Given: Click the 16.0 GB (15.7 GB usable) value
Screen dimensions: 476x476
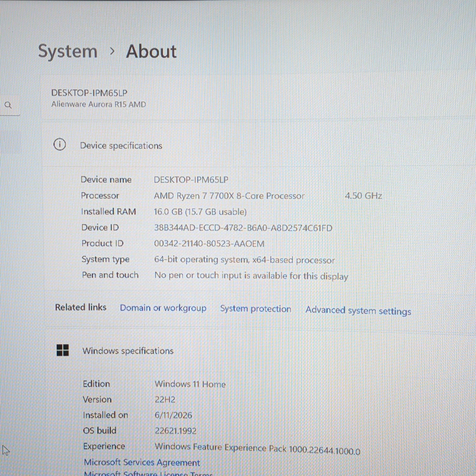Looking at the screenshot, I should pyautogui.click(x=200, y=212).
